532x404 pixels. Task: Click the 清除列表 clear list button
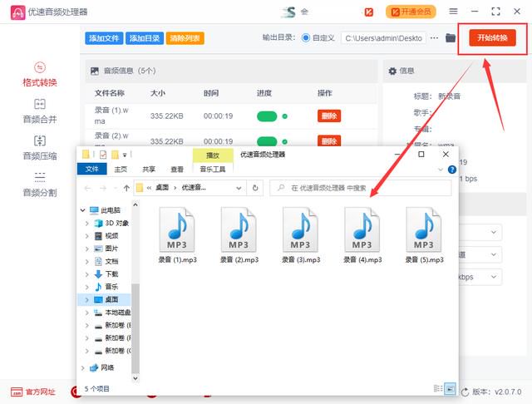[185, 38]
